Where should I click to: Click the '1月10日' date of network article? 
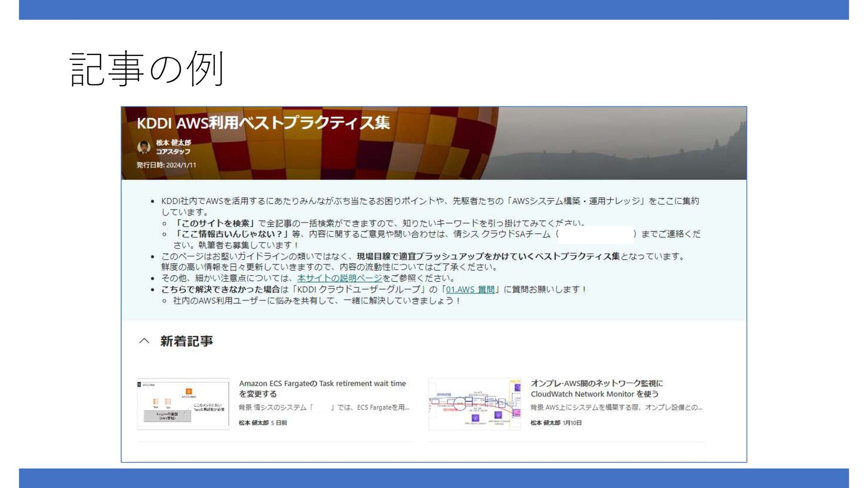pos(572,423)
